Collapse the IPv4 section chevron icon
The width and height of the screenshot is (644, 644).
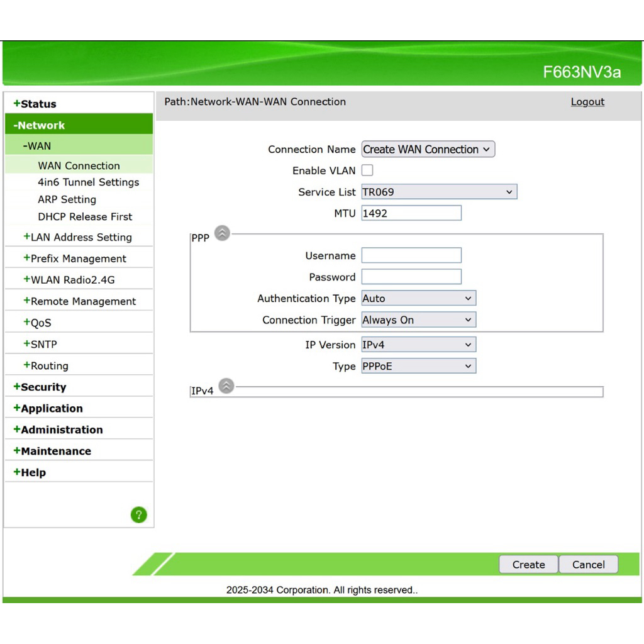pos(226,386)
